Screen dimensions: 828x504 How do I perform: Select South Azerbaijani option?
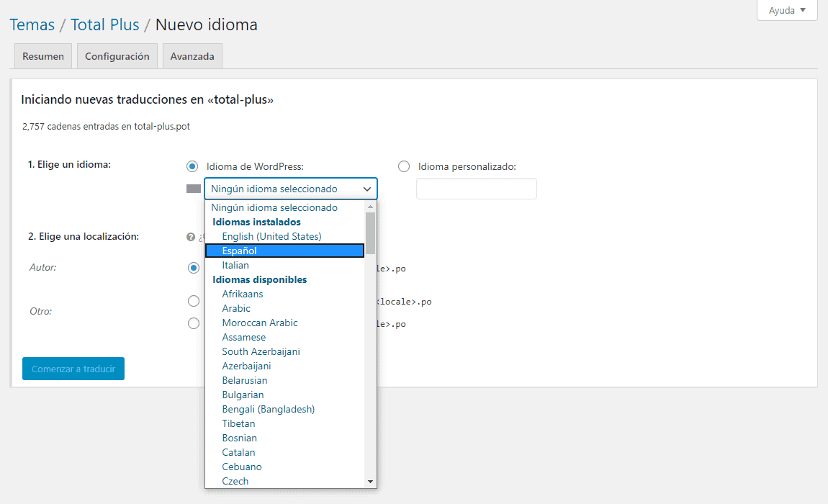coord(284,351)
